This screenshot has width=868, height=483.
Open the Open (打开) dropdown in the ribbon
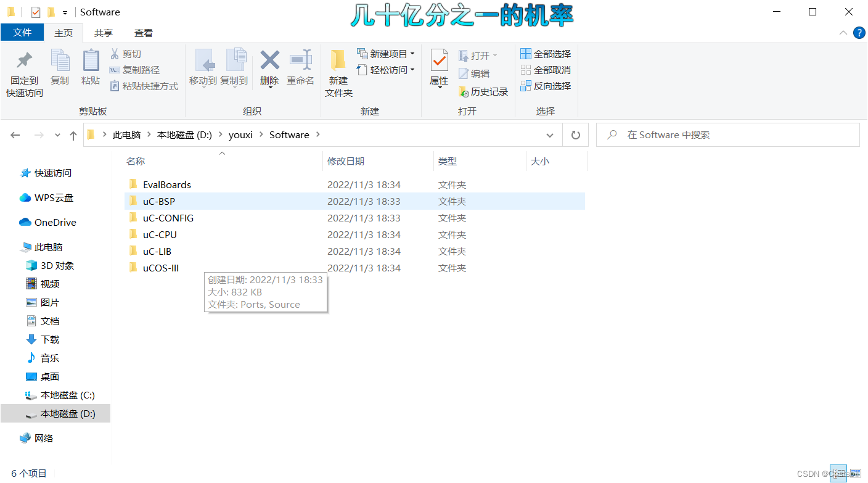(478, 56)
